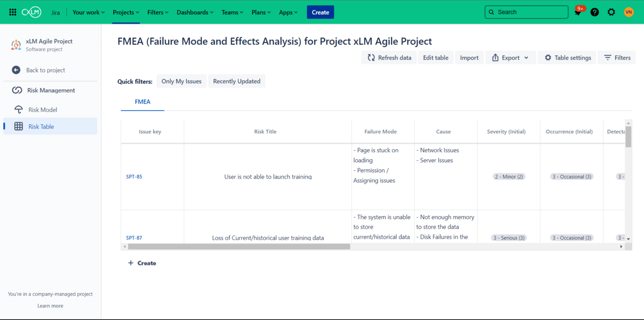Click the Back to project arrow icon
This screenshot has width=644, height=320.
pos(16,70)
